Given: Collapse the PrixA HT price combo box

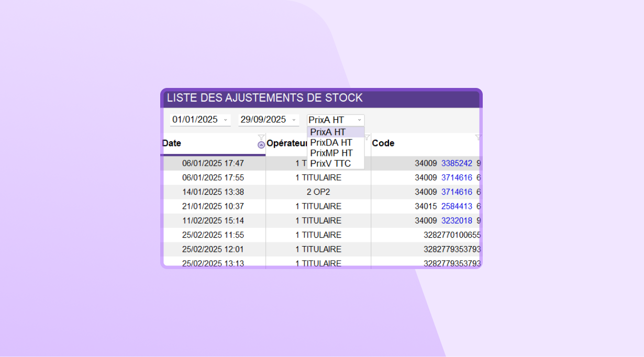Looking at the screenshot, I should click(x=336, y=120).
